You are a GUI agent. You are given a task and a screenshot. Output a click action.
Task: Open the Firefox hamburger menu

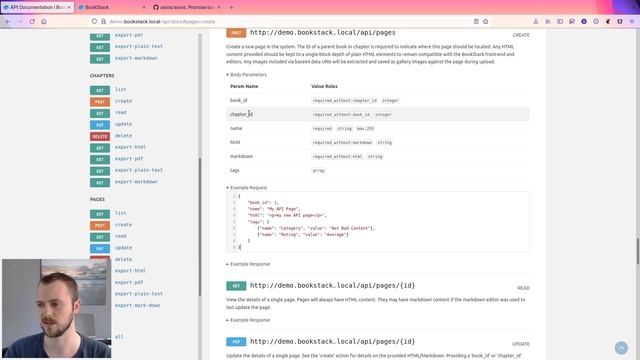(632, 21)
